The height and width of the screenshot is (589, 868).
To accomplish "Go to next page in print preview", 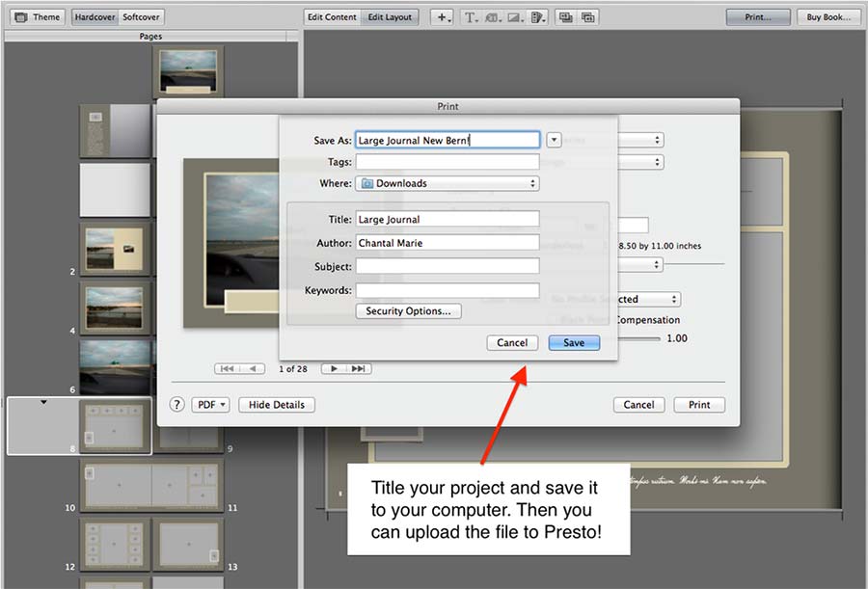I will tap(334, 368).
